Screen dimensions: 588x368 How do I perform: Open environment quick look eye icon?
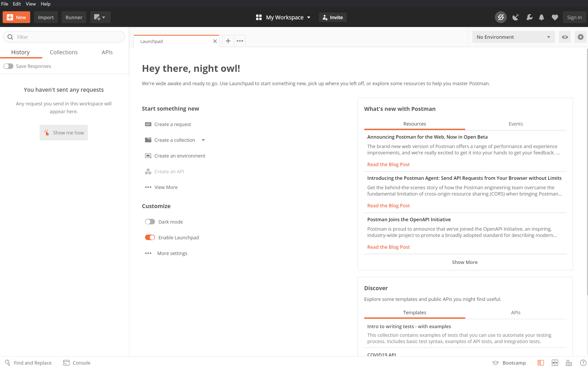565,37
